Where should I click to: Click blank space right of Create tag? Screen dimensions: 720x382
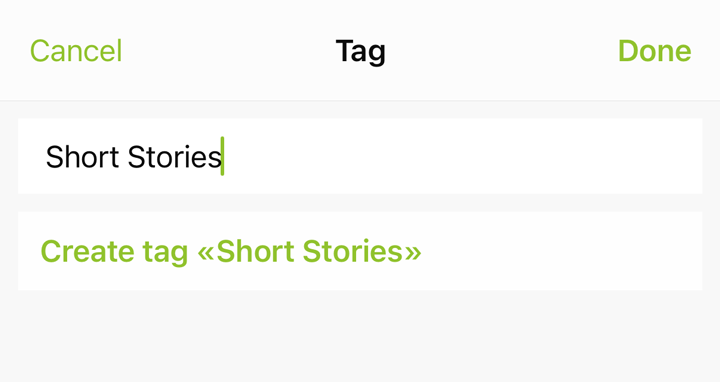(x=560, y=251)
